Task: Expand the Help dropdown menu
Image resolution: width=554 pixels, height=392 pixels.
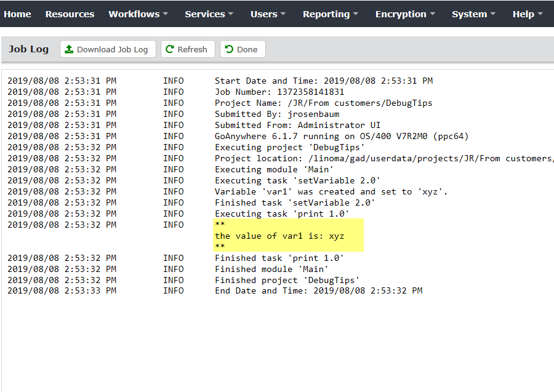Action: click(x=528, y=14)
